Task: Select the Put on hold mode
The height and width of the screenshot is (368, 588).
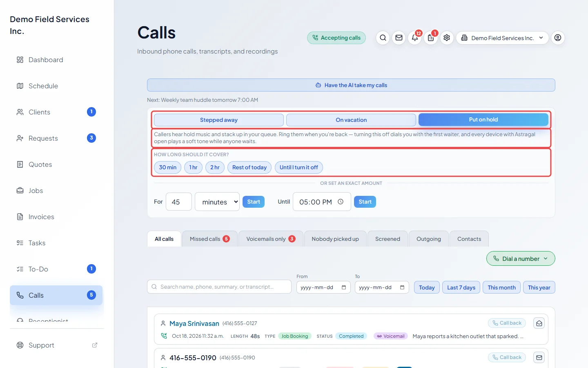Action: click(483, 119)
